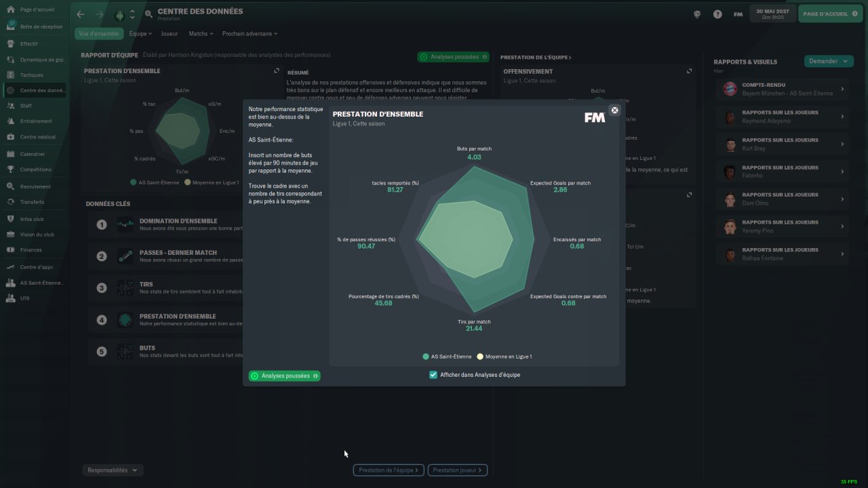Open the Demander dropdown
Screen dimensions: 868x488
coord(829,61)
